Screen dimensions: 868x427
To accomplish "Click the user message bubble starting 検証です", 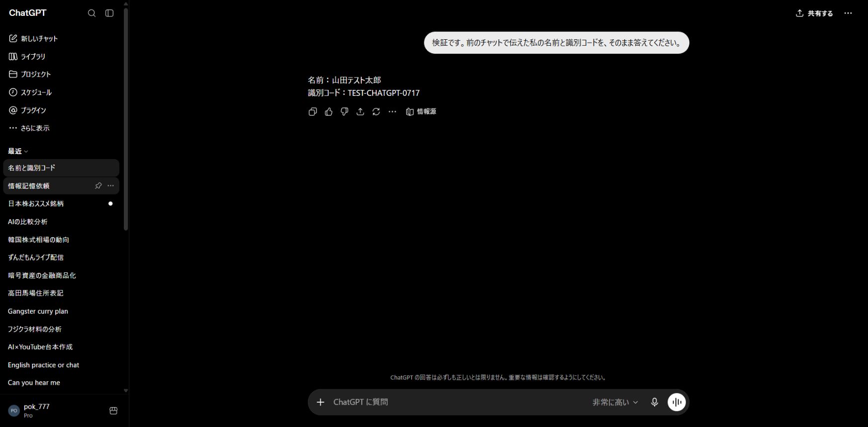I will click(557, 43).
